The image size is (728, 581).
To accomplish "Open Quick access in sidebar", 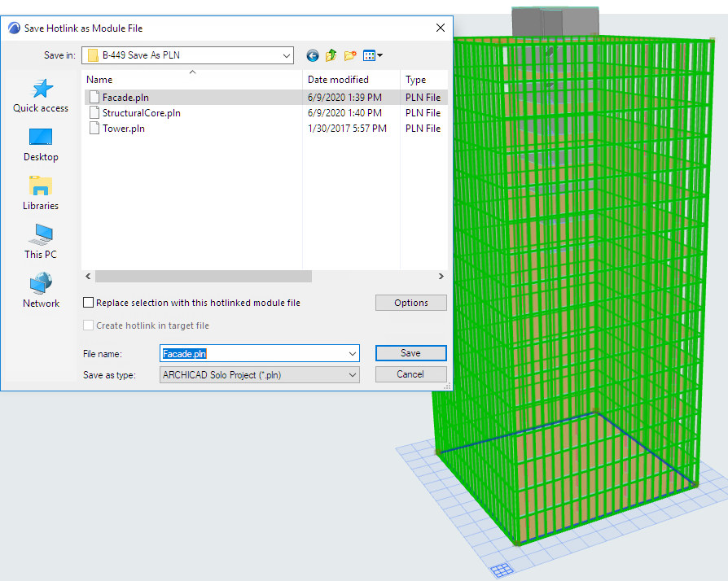I will [41, 96].
